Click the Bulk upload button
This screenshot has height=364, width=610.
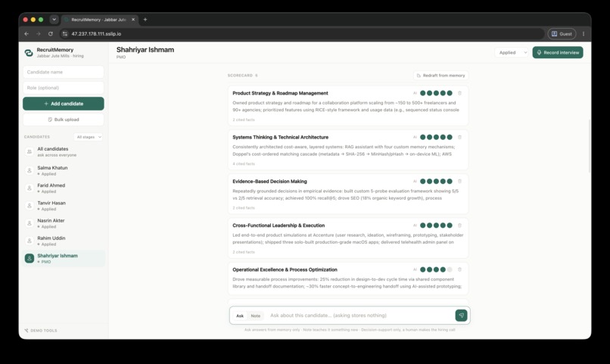[64, 120]
